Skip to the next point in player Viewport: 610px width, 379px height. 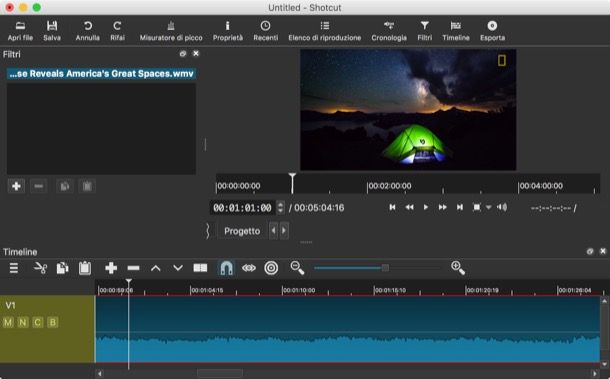(x=460, y=207)
